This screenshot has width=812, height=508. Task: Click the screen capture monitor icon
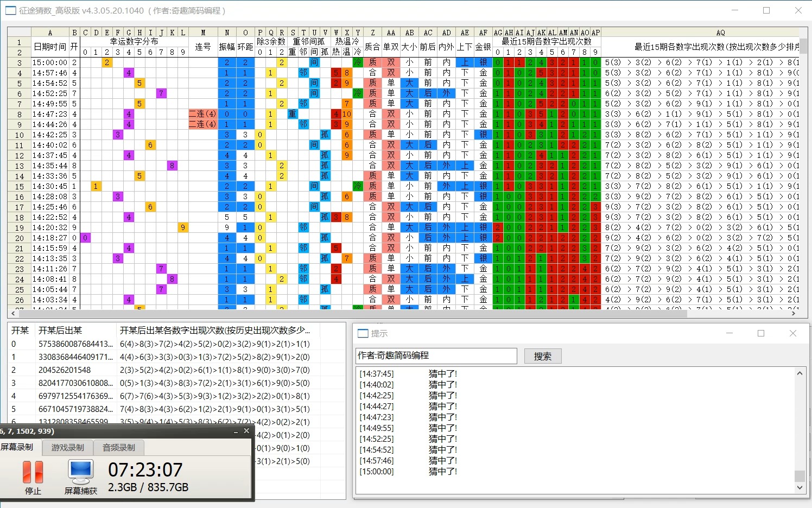tap(81, 472)
